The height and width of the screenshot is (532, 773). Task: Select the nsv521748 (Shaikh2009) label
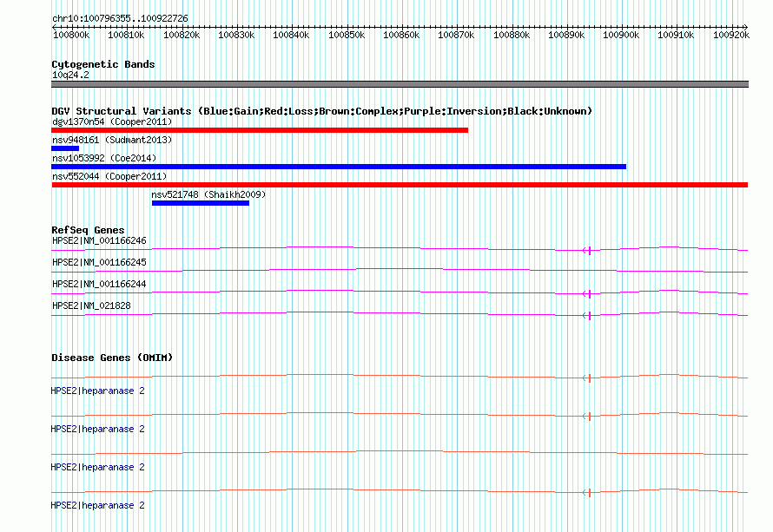click(208, 194)
